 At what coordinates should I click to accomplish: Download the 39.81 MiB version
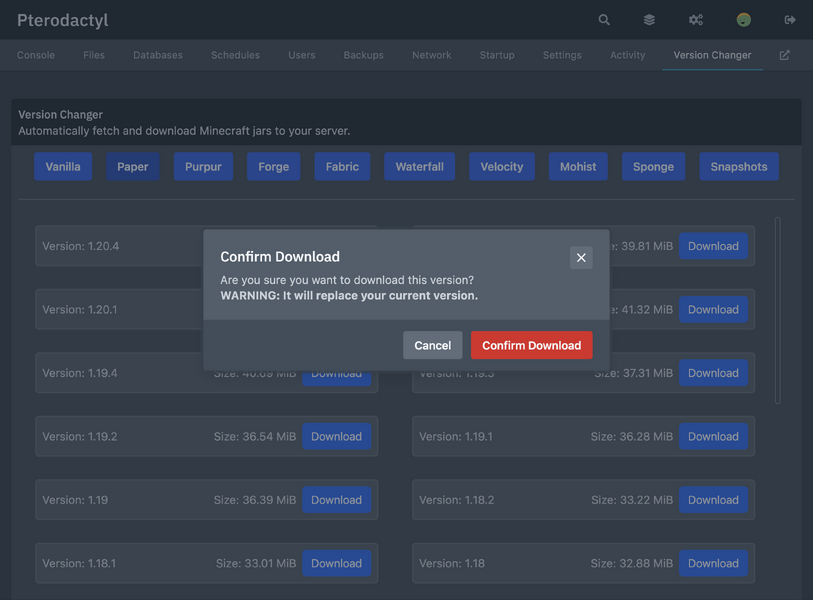713,246
